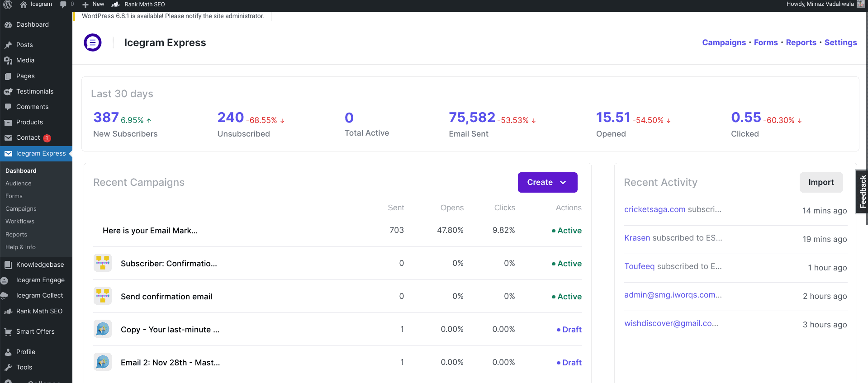868x383 pixels.
Task: Open Reports in the sidebar submenu
Action: click(16, 235)
